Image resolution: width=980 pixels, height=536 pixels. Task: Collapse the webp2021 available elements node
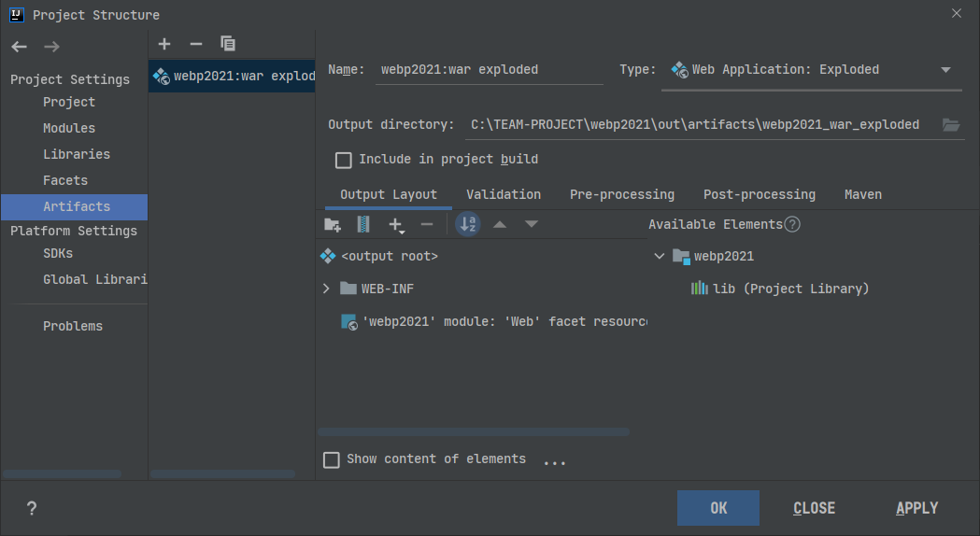659,256
